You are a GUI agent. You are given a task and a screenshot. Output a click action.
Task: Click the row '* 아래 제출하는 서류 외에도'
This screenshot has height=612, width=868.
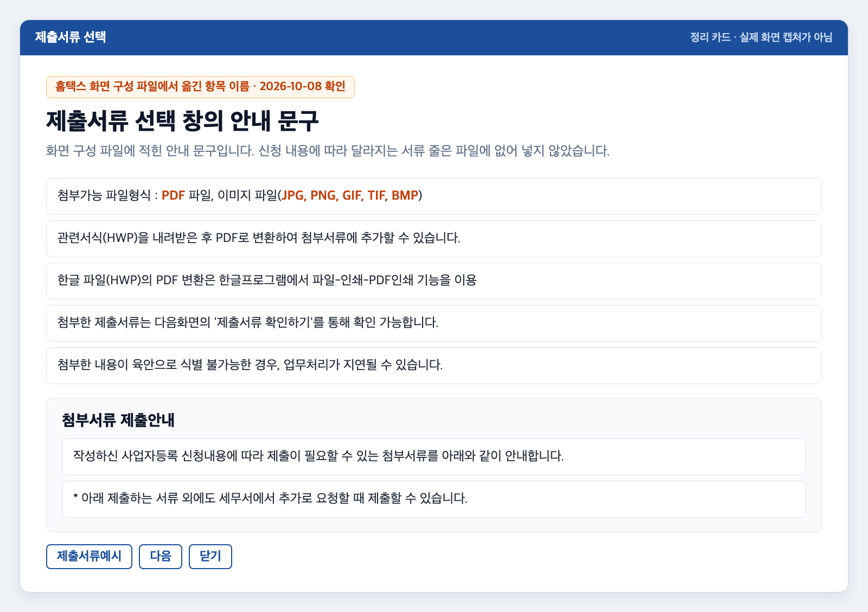(434, 499)
